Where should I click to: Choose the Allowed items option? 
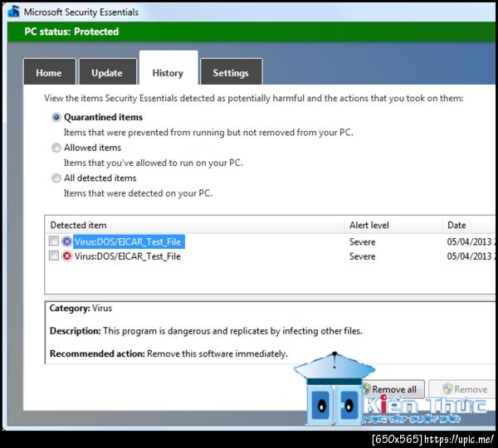click(56, 148)
